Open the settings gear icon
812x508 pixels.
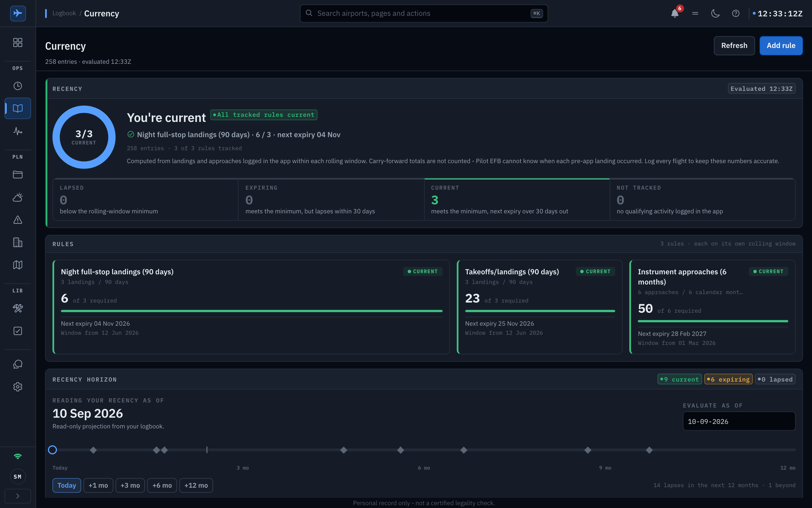pyautogui.click(x=18, y=387)
